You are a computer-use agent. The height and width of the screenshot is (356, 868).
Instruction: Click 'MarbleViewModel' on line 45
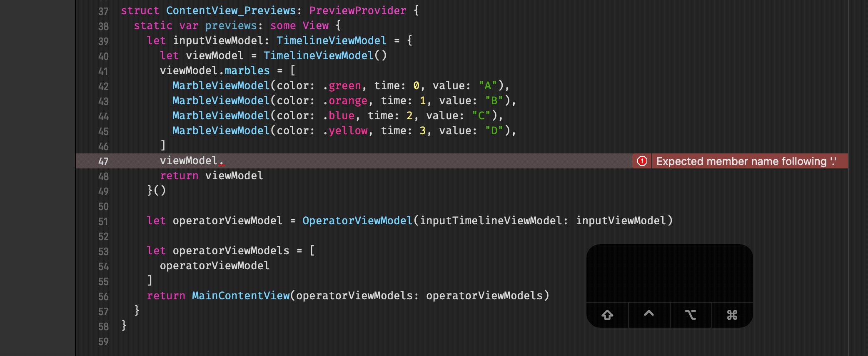pyautogui.click(x=221, y=131)
